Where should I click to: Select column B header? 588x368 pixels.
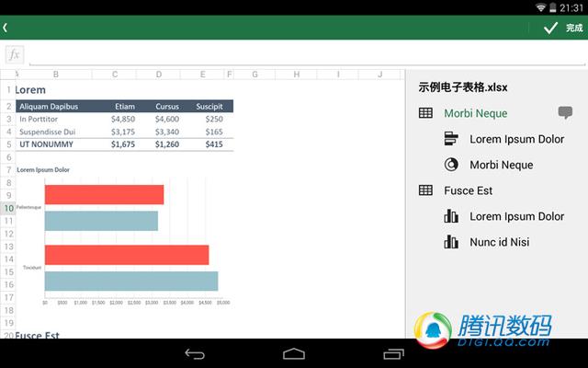tap(55, 75)
